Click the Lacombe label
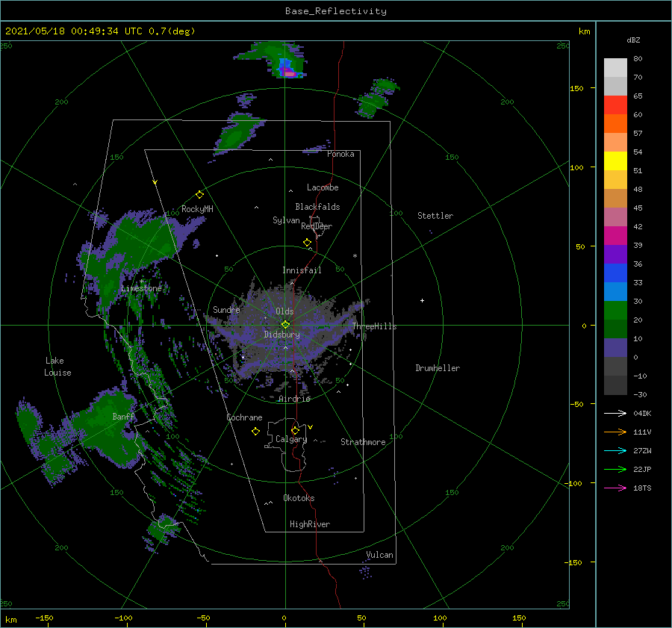This screenshot has width=672, height=628. pyautogui.click(x=323, y=187)
